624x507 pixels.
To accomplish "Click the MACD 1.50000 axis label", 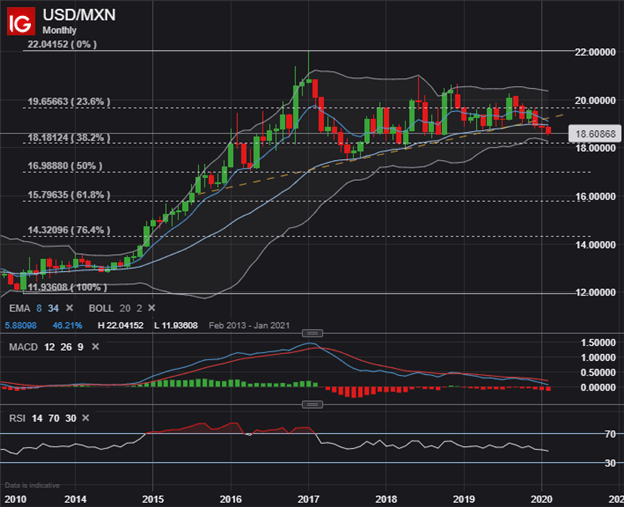I will [598, 343].
